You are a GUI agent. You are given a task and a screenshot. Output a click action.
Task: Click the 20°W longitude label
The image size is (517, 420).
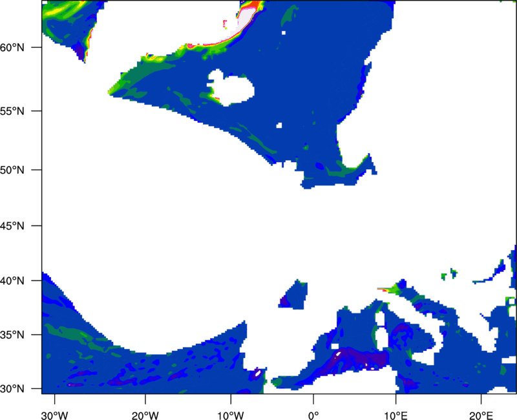click(x=145, y=415)
